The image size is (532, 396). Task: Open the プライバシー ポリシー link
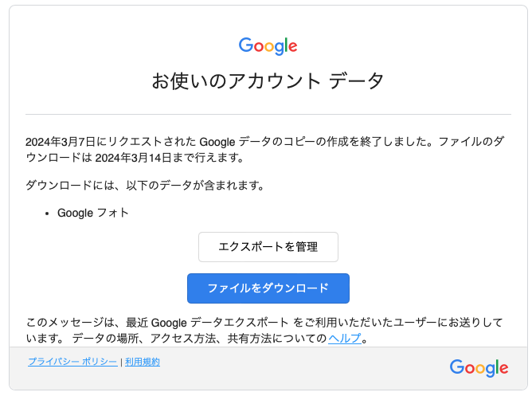[72, 362]
